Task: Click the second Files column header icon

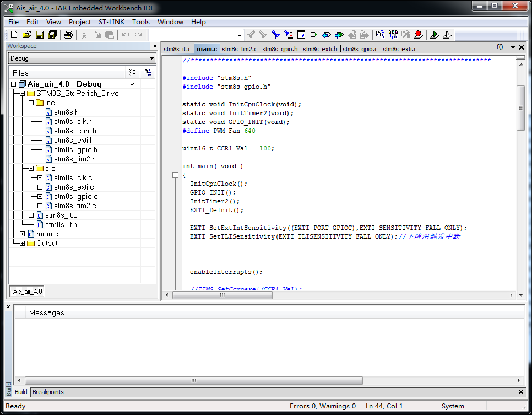Action: coord(147,72)
